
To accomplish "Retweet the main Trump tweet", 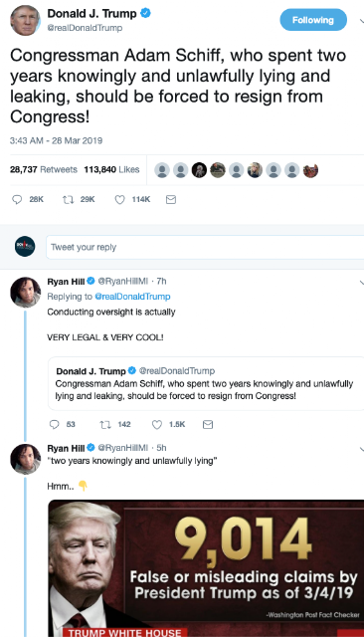I will pyautogui.click(x=68, y=199).
